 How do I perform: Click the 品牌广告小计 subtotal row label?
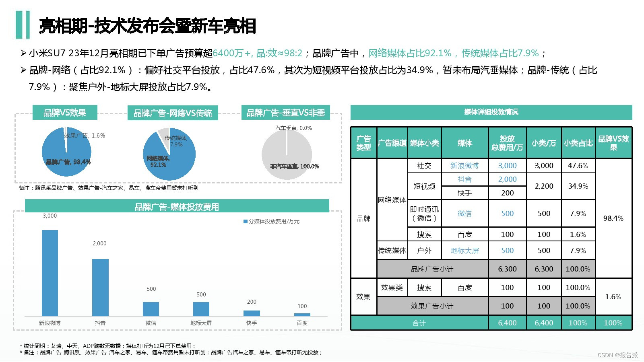click(432, 269)
